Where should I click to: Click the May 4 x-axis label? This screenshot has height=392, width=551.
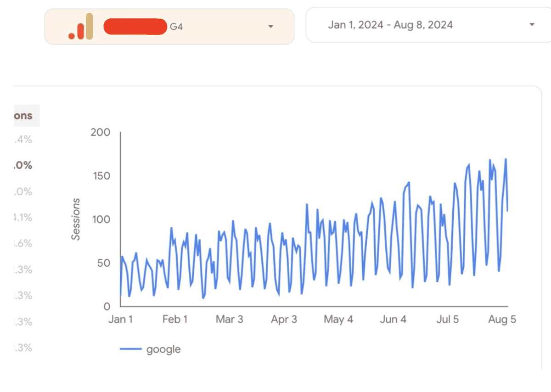pos(338,319)
